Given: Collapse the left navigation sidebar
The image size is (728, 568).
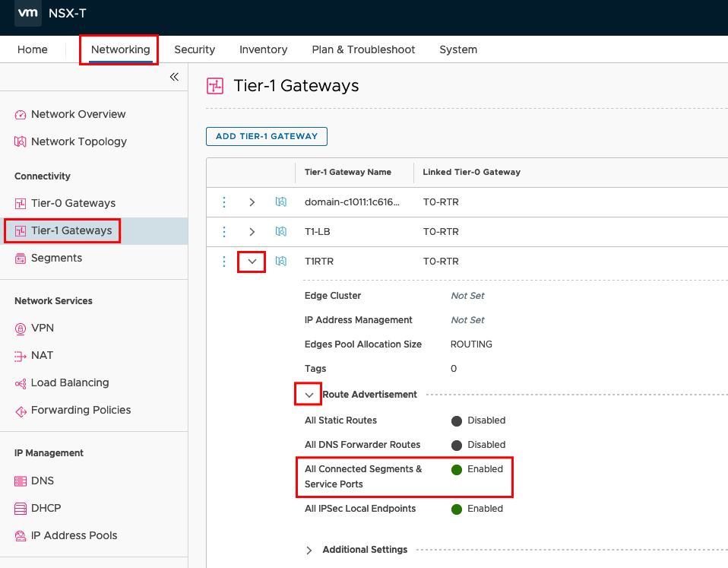Looking at the screenshot, I should coord(174,77).
